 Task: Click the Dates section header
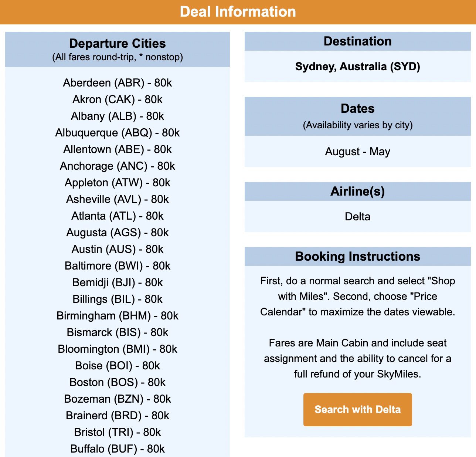click(x=357, y=109)
